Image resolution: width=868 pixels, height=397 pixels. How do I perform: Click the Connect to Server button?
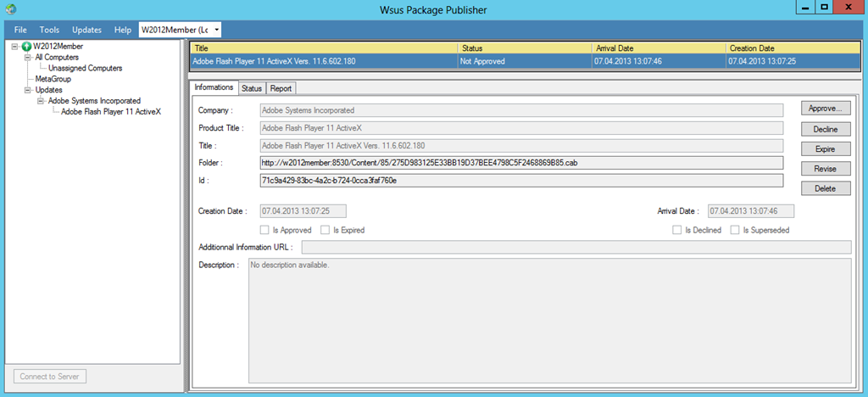click(x=49, y=377)
